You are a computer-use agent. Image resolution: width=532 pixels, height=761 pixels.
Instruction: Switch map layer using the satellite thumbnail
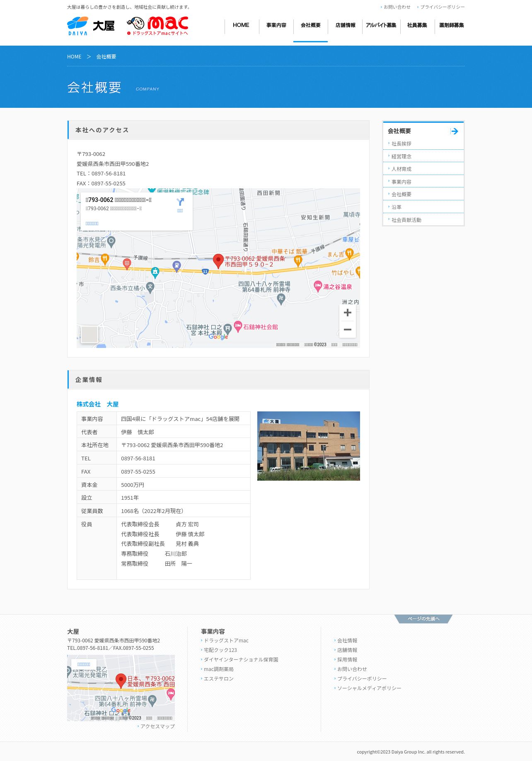pos(89,334)
